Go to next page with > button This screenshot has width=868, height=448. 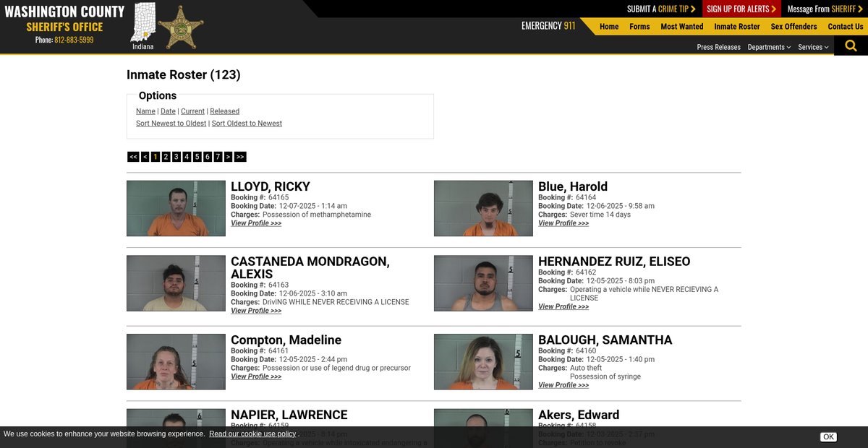pos(229,157)
